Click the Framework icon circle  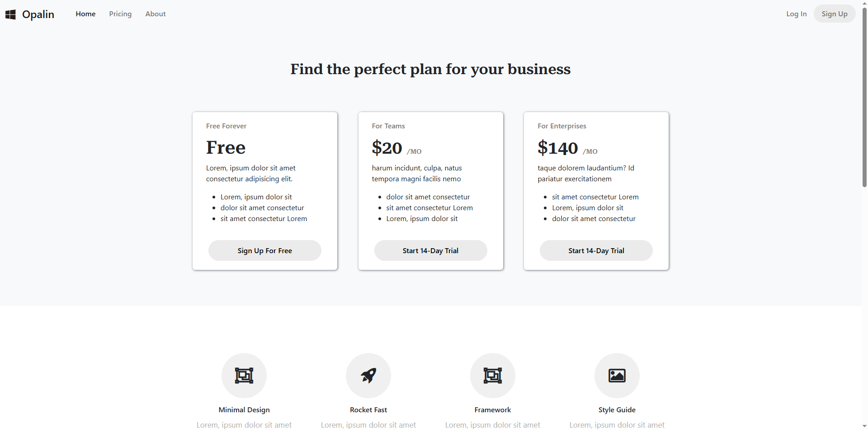(x=493, y=375)
